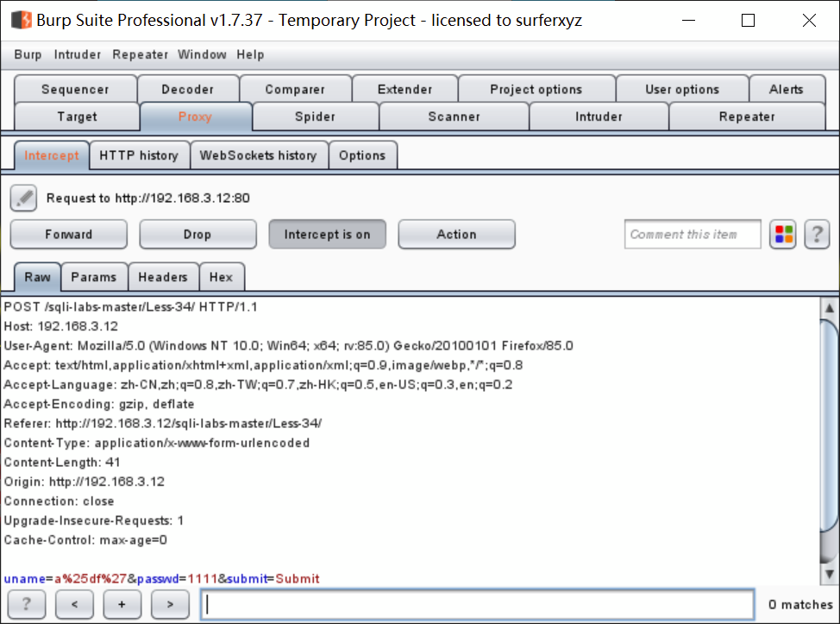Screen dimensions: 840x624
Task: Switch to the Comparer tab
Action: [295, 89]
